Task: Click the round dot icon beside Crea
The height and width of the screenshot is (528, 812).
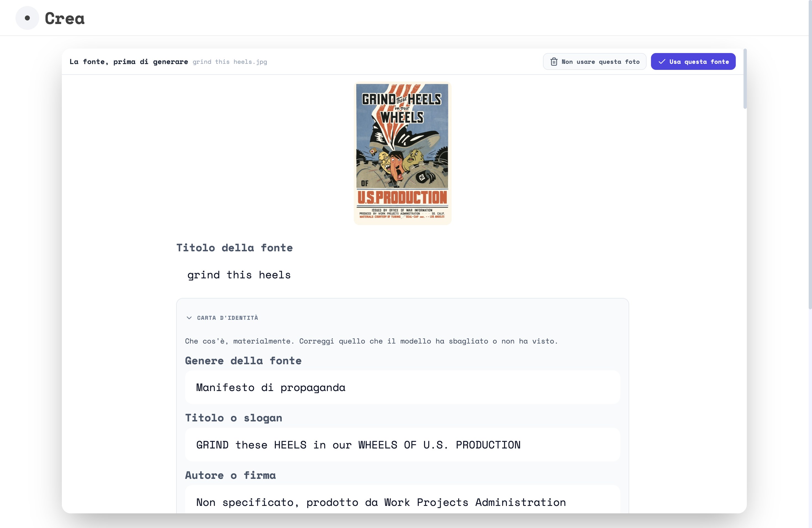Action: coord(27,18)
